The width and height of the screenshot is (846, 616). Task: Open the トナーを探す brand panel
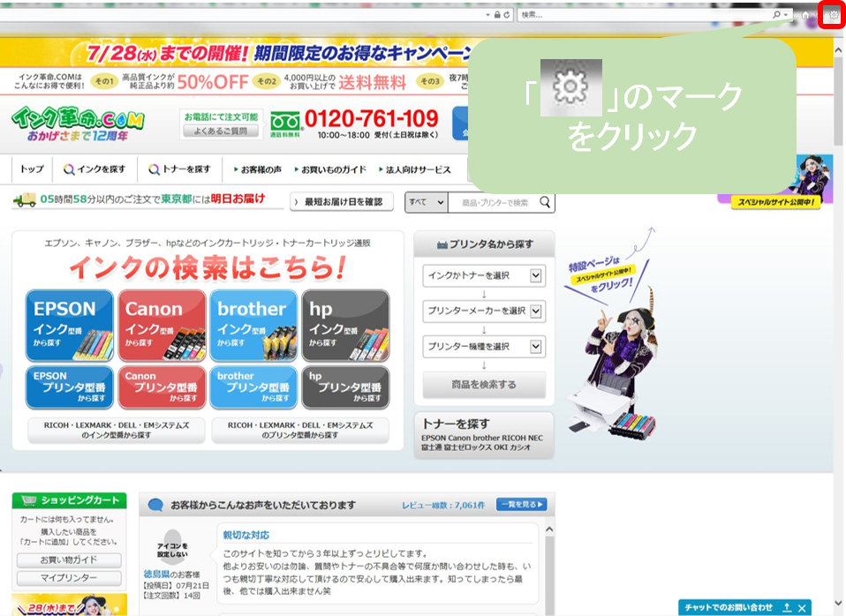(x=484, y=436)
